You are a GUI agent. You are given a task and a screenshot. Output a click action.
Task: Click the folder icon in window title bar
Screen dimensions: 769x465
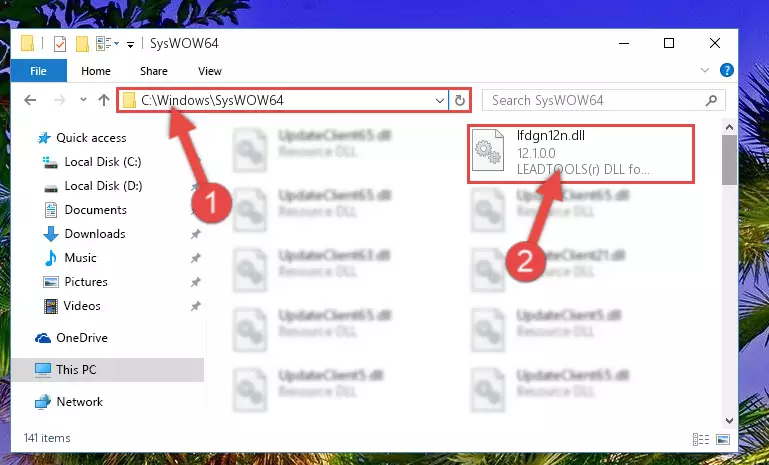click(27, 44)
